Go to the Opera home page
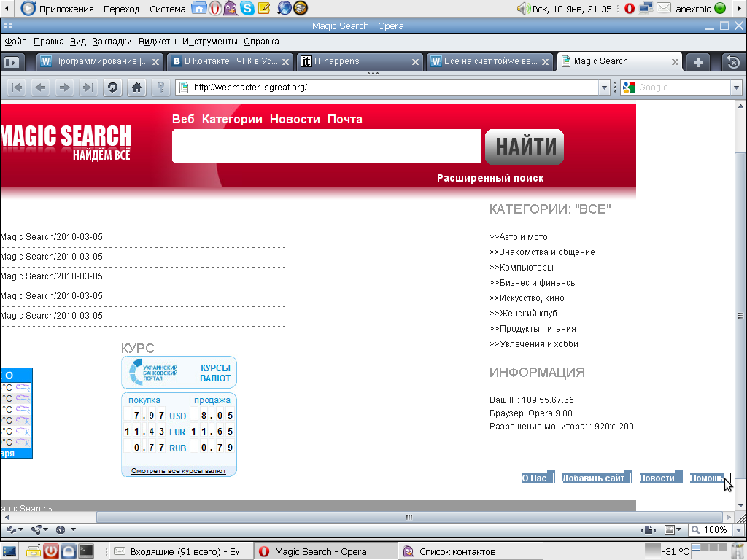747x560 pixels. point(136,87)
